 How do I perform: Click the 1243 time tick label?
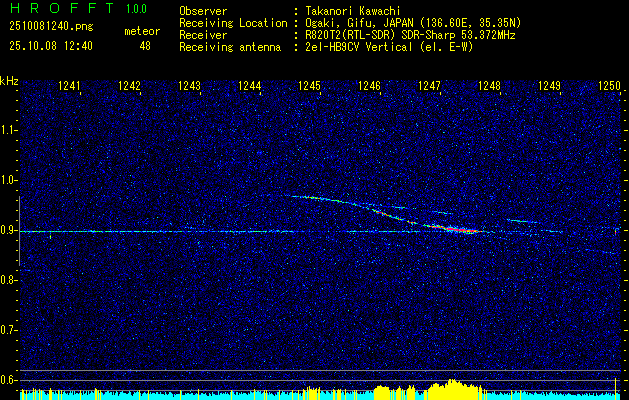189,86
